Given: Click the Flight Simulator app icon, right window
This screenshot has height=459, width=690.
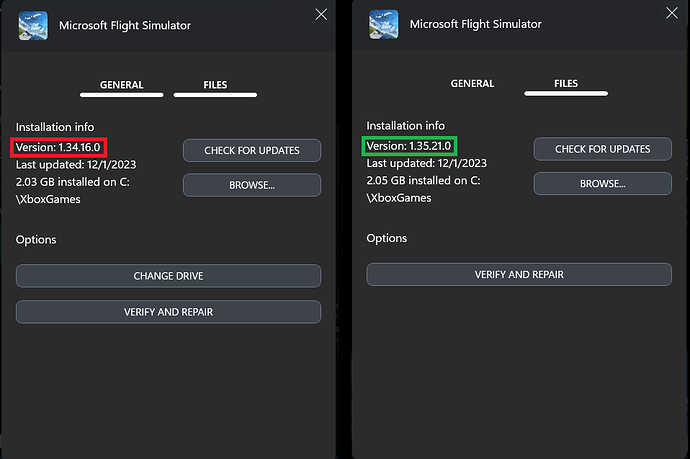Looking at the screenshot, I should pyautogui.click(x=384, y=25).
